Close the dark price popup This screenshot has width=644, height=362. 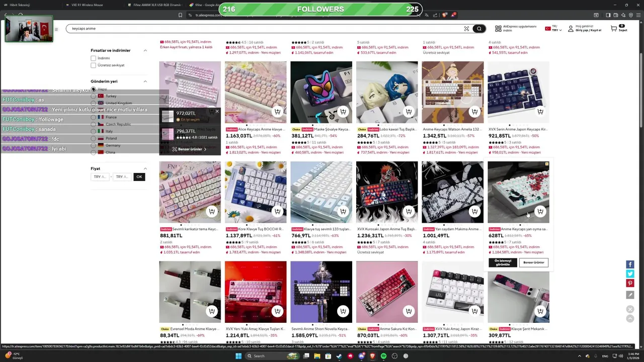coord(217,111)
